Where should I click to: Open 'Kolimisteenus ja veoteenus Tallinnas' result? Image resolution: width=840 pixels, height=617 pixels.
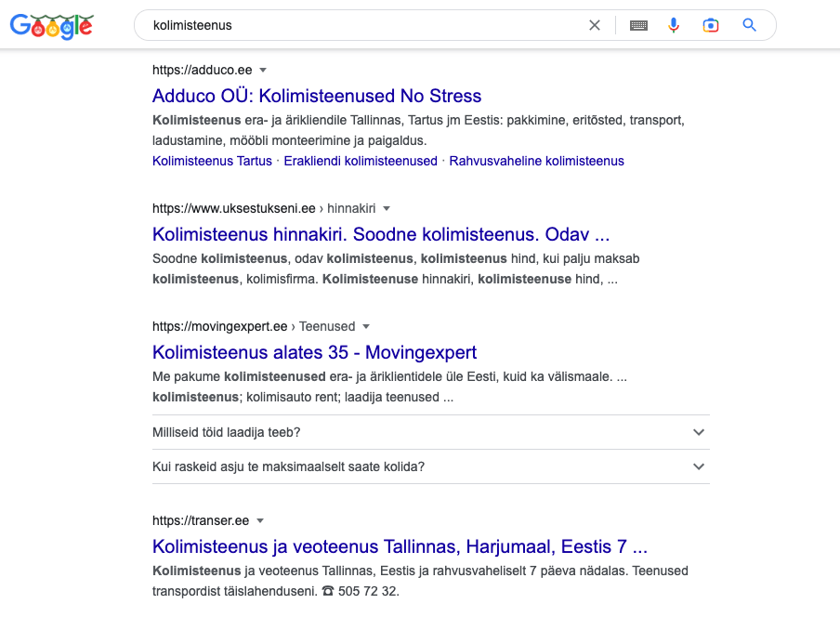coord(400,546)
